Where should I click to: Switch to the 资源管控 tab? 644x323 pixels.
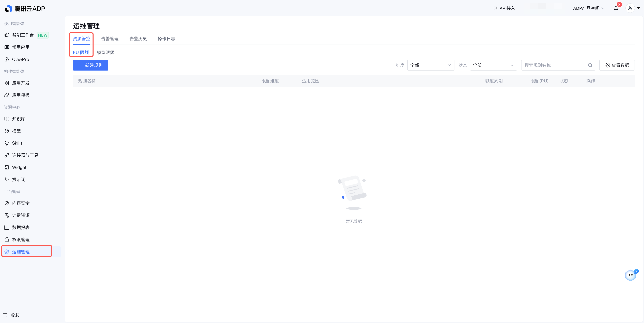pos(82,38)
